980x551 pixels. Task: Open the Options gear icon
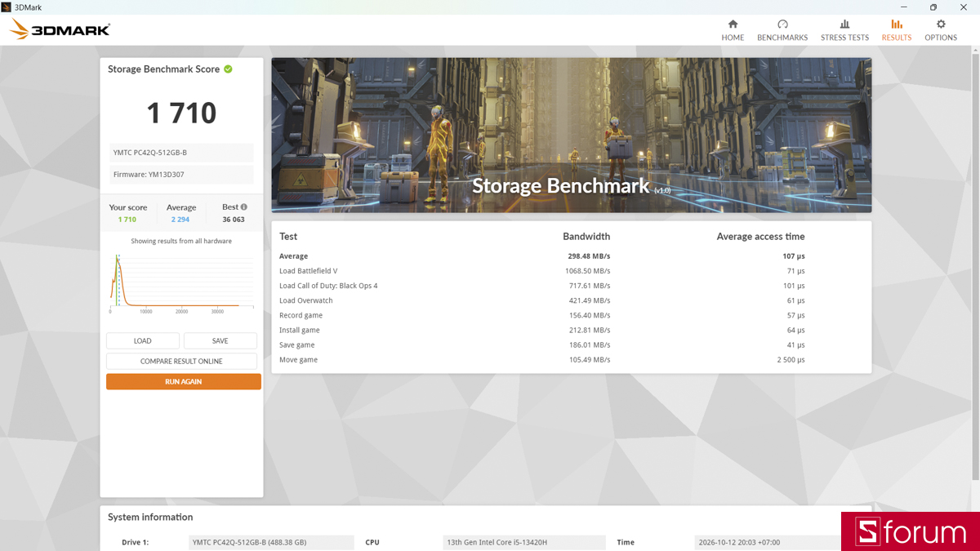point(941,24)
